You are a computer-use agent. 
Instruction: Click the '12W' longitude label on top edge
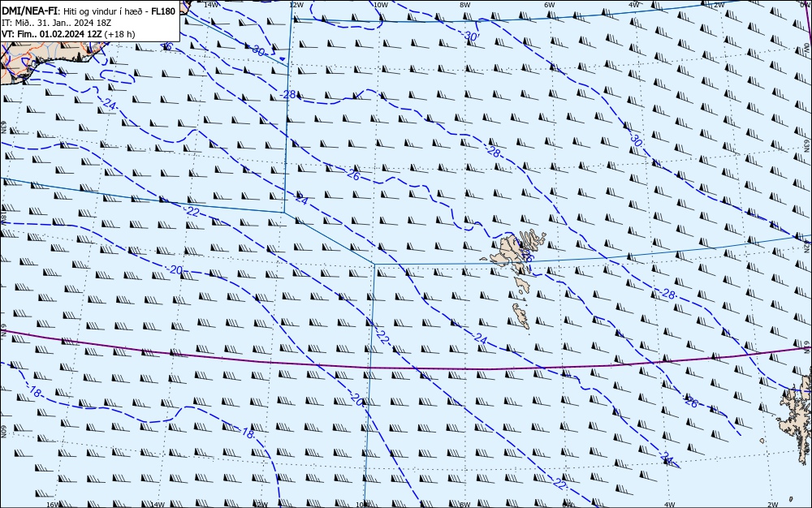point(296,5)
